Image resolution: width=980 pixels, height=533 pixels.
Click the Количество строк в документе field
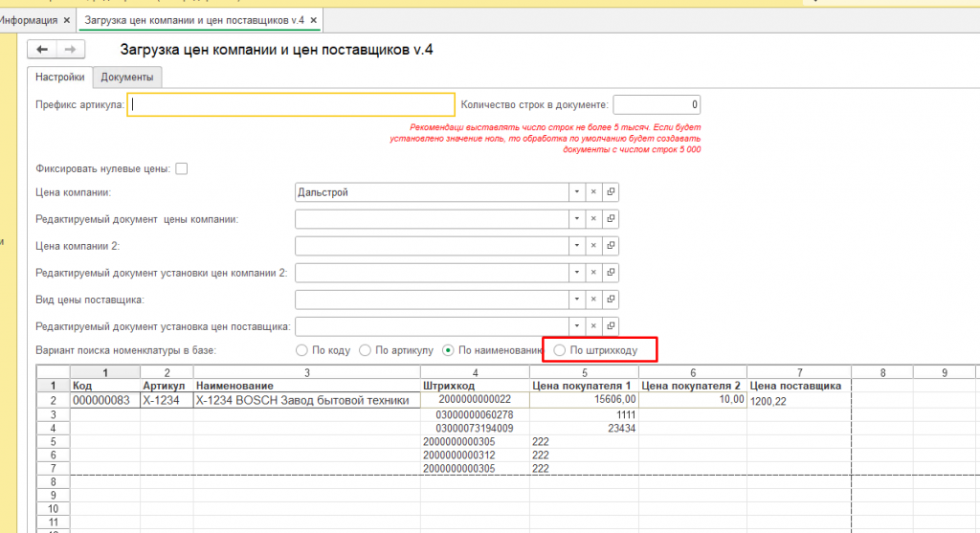click(657, 104)
